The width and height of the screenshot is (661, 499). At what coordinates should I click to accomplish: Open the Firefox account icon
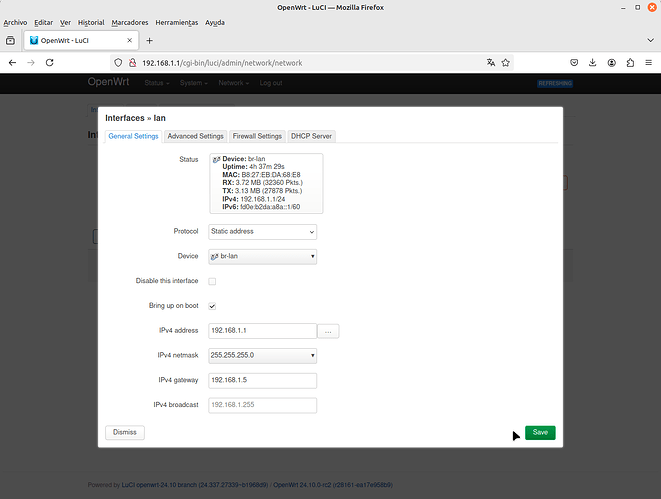[611, 62]
